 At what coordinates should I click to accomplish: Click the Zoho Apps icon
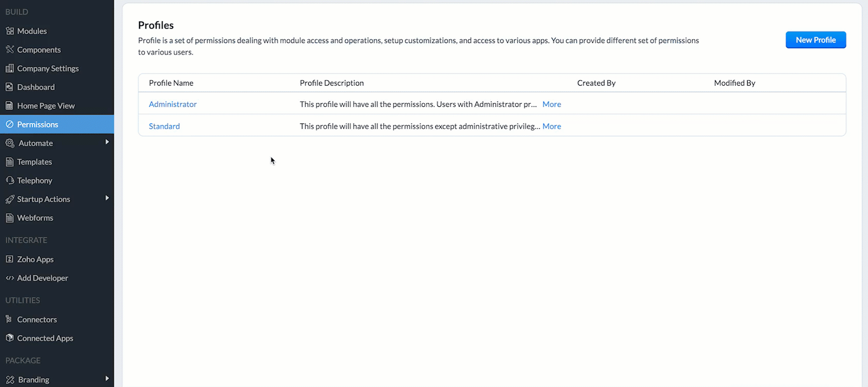[9, 259]
